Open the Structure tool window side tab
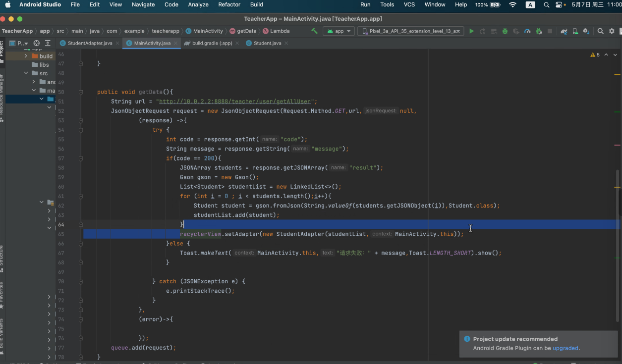 (x=2, y=258)
